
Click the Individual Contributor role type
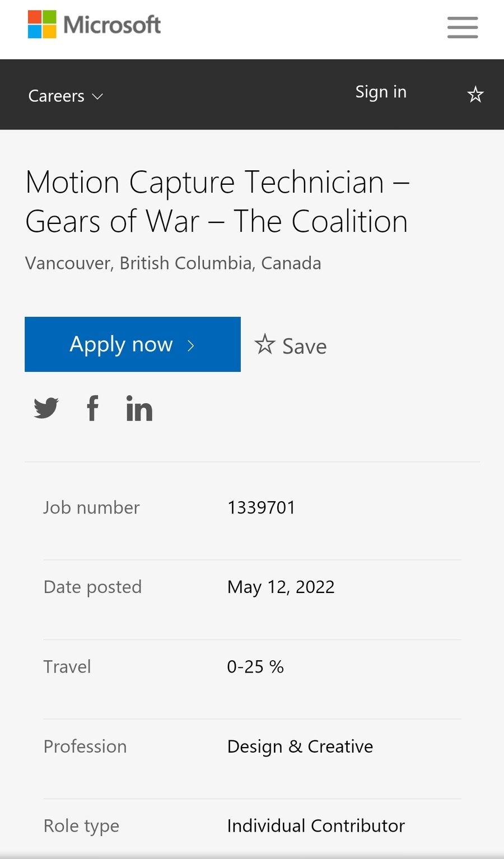pyautogui.click(x=316, y=826)
